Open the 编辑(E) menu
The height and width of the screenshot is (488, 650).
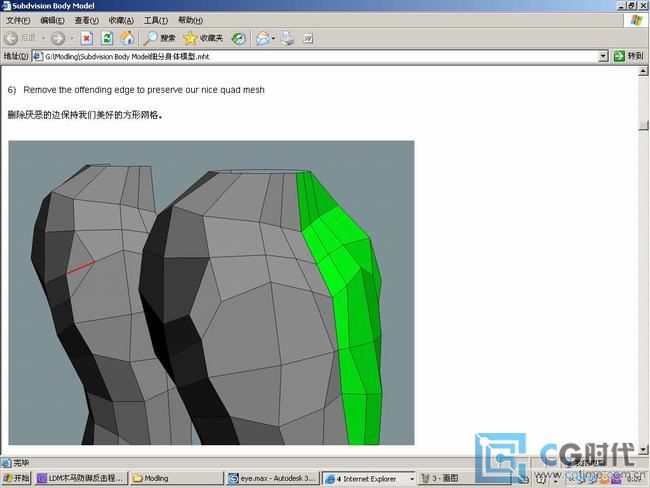52,20
